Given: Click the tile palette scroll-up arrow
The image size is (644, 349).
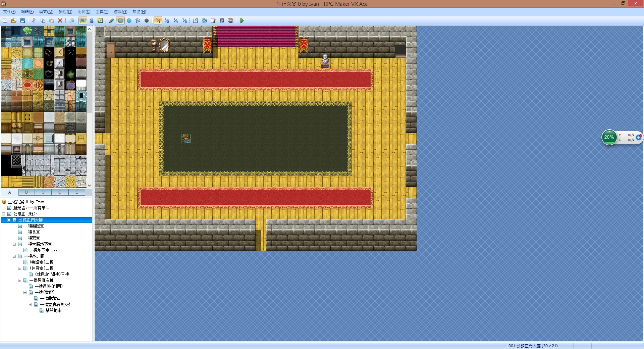Looking at the screenshot, I should point(90,29).
